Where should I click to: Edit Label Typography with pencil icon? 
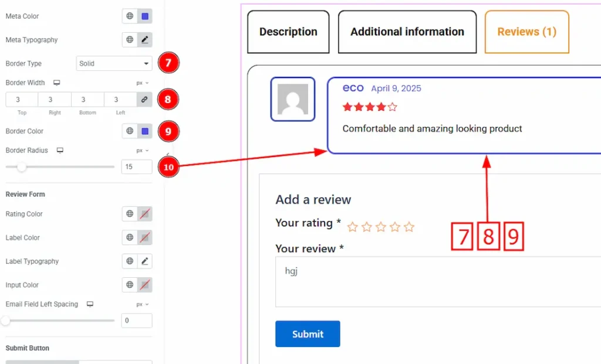pos(144,261)
